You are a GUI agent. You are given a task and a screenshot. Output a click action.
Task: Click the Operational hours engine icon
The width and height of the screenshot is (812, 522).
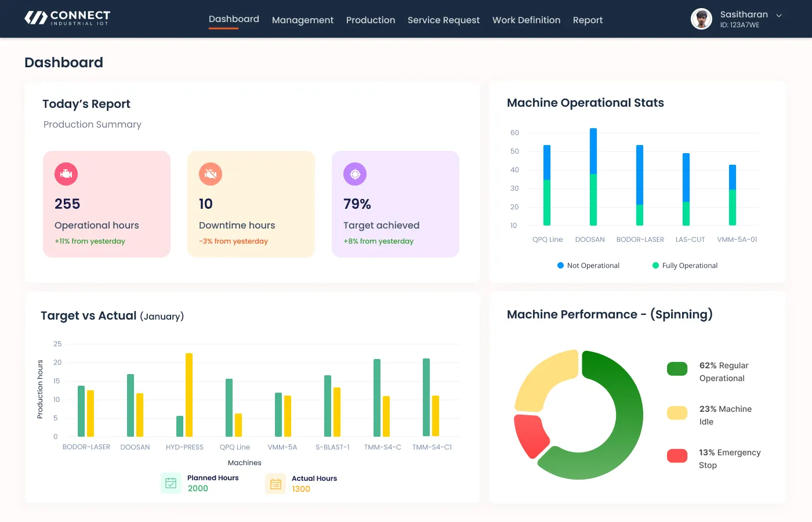pos(66,174)
